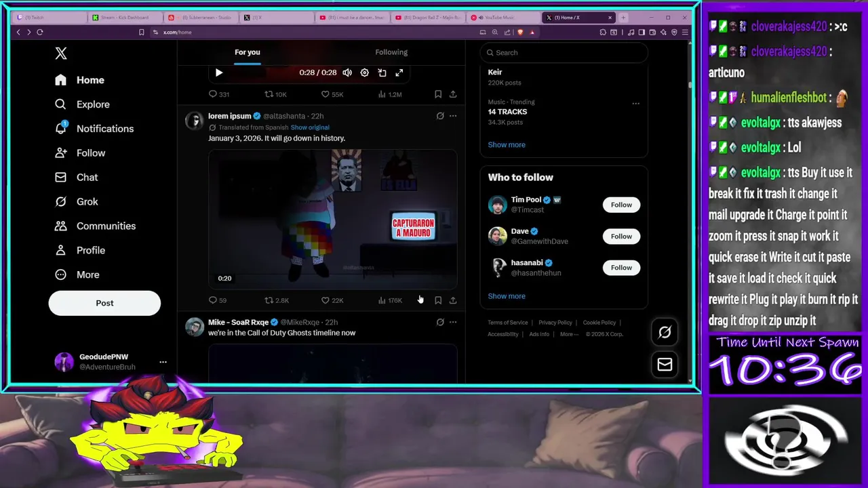868x488 pixels.
Task: Open more options on lorem ipsum post
Action: point(453,116)
